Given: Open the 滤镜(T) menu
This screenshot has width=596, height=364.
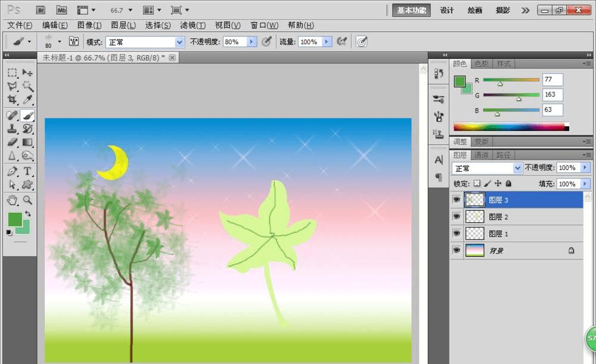Looking at the screenshot, I should coord(193,26).
